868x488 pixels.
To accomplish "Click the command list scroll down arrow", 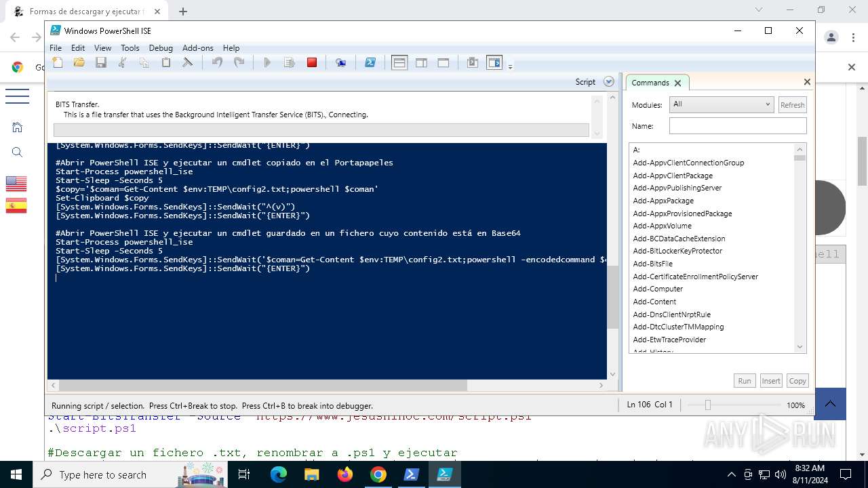I will click(x=800, y=347).
